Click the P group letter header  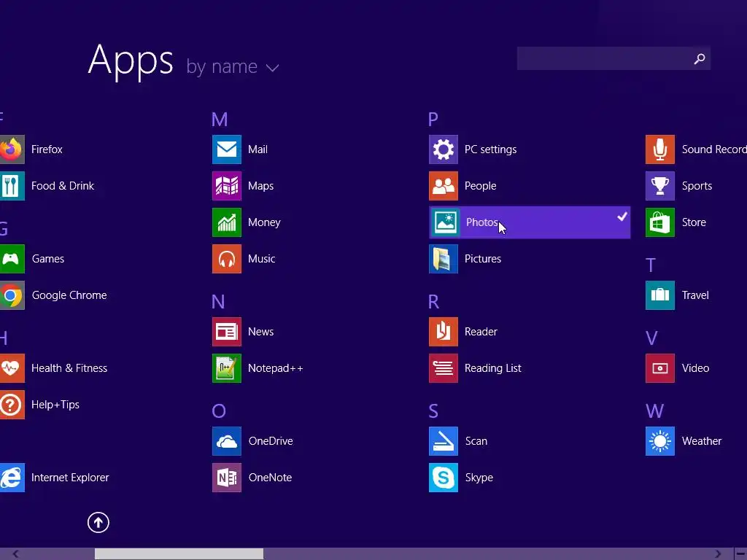point(433,120)
